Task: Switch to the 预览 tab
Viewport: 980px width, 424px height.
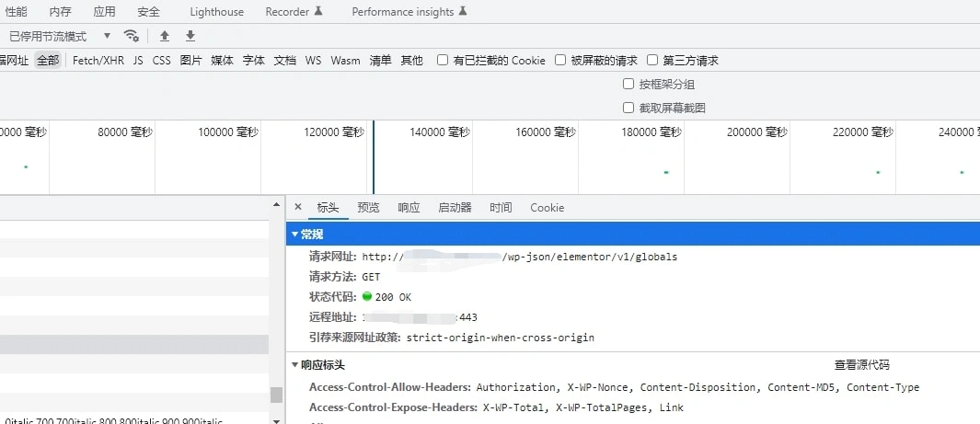Action: point(368,208)
